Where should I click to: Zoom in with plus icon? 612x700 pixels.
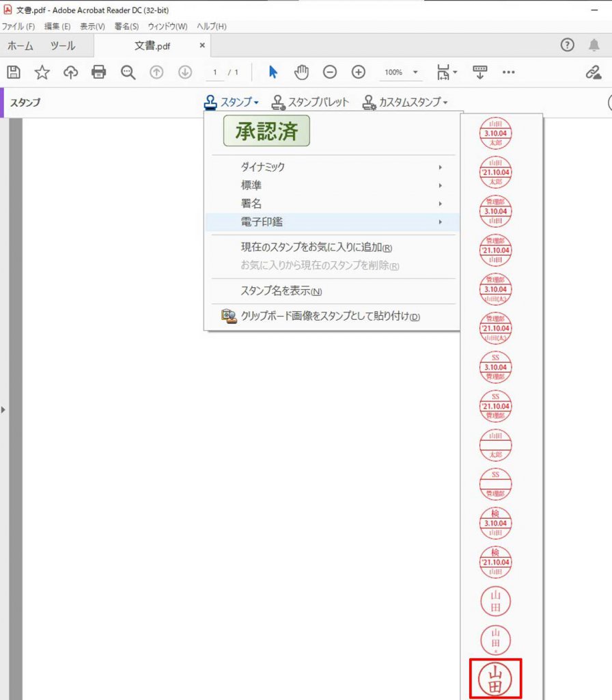[x=358, y=72]
